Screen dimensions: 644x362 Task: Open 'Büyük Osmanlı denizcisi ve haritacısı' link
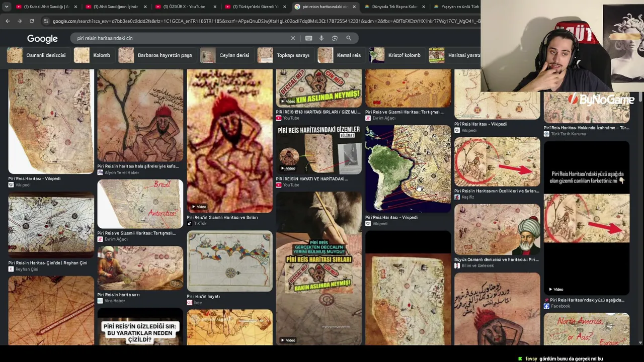[497, 260]
